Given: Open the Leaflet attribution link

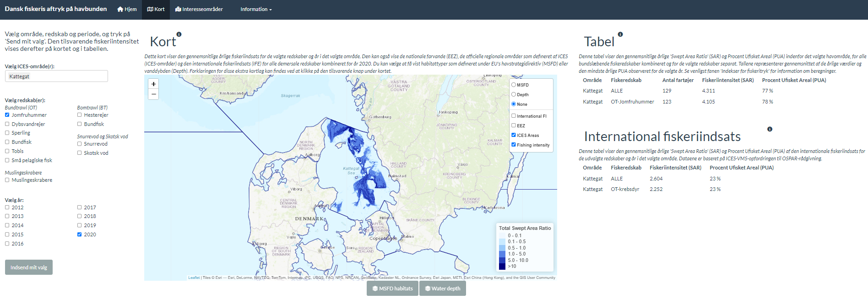Looking at the screenshot, I should 194,278.
